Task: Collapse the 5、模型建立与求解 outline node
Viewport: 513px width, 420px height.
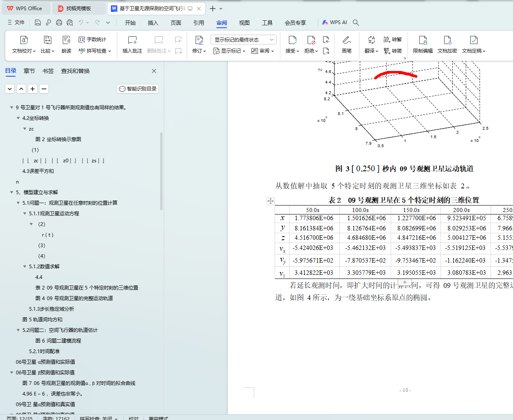Action: (x=11, y=192)
